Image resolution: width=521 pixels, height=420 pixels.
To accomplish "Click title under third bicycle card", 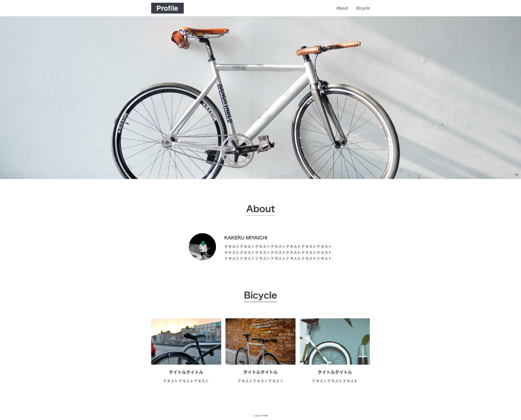I will tap(335, 372).
